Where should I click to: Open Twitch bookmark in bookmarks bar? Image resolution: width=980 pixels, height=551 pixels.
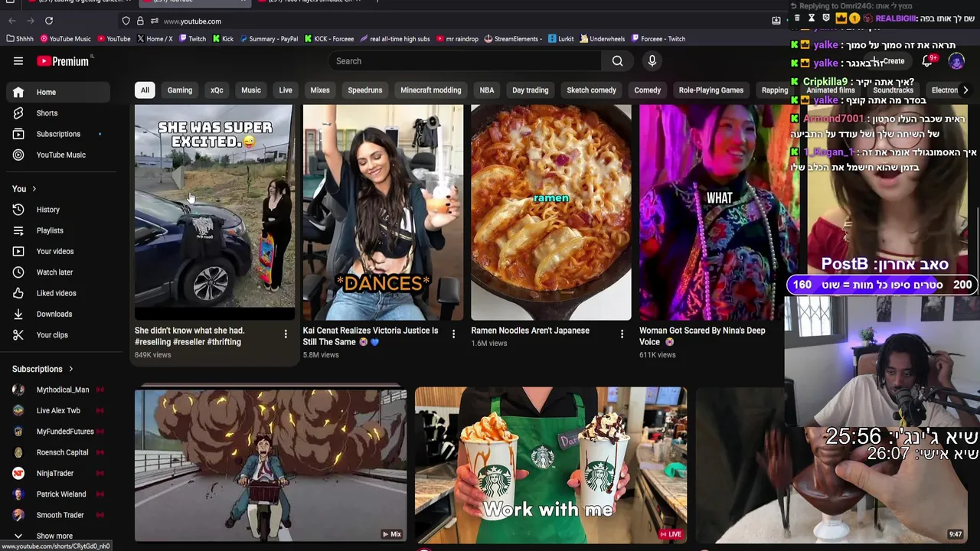(192, 39)
